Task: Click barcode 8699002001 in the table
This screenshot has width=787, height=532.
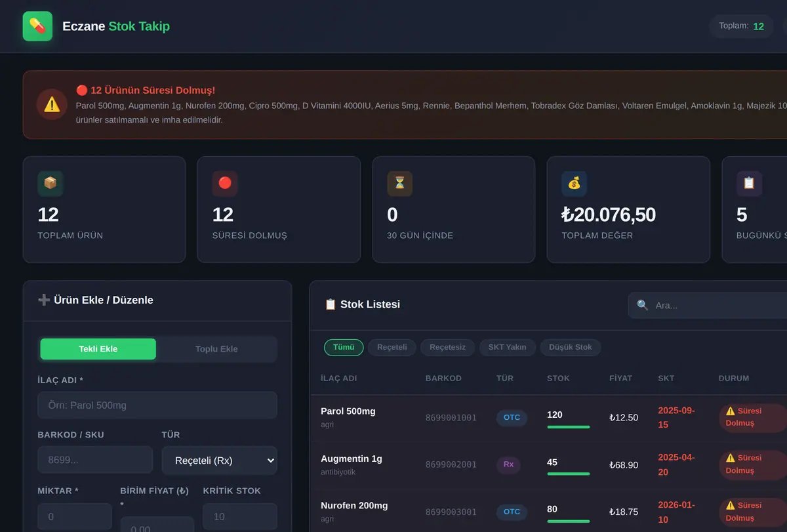Action: click(451, 465)
